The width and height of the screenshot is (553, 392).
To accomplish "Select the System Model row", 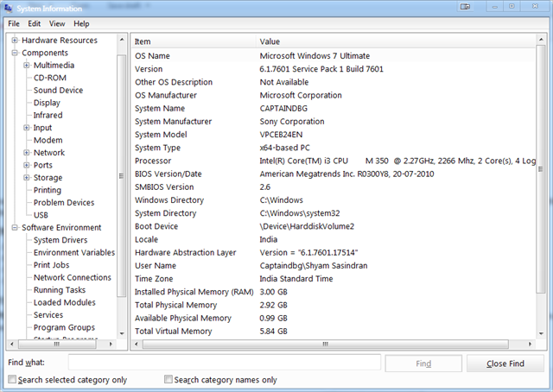I will 334,135.
